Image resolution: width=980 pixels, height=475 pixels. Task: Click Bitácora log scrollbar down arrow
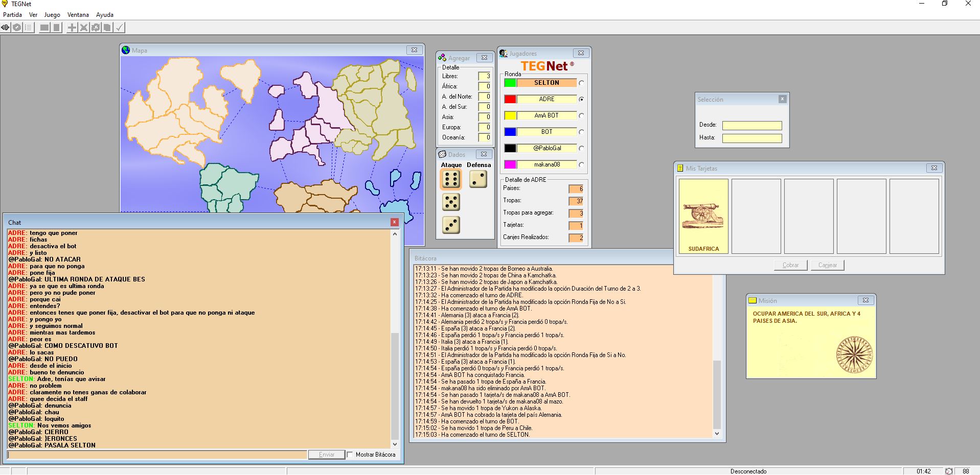[717, 434]
